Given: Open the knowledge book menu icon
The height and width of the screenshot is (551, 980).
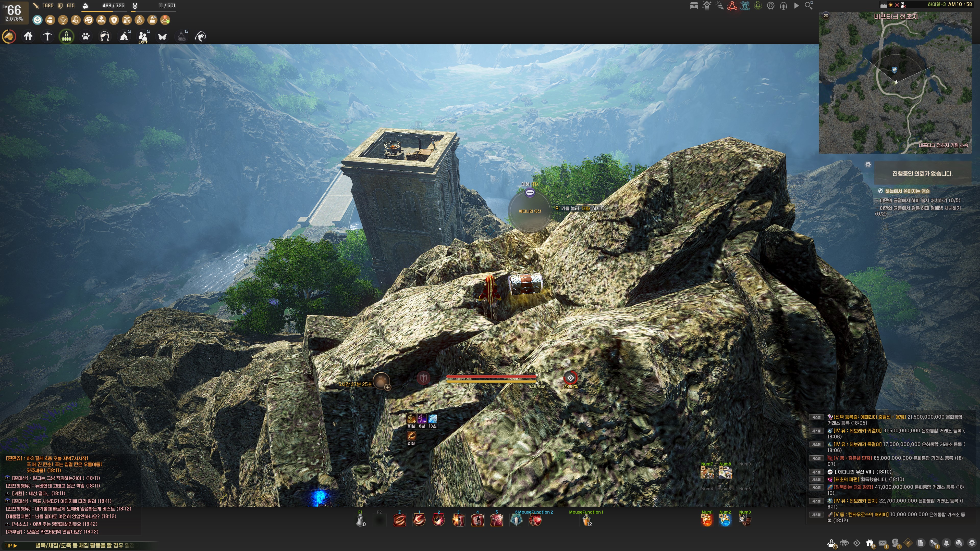Looking at the screenshot, I should (921, 543).
